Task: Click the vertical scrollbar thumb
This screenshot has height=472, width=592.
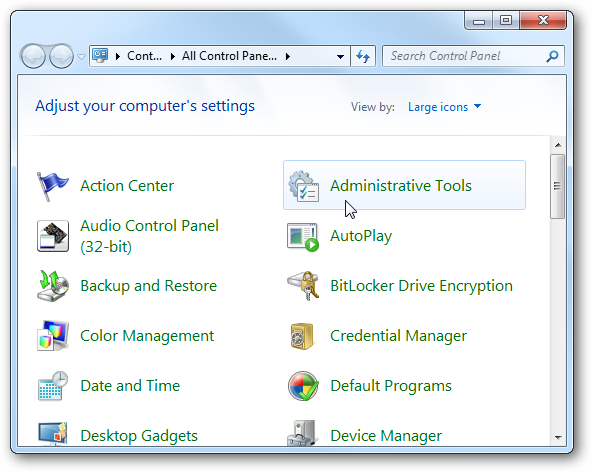Action: point(557,186)
